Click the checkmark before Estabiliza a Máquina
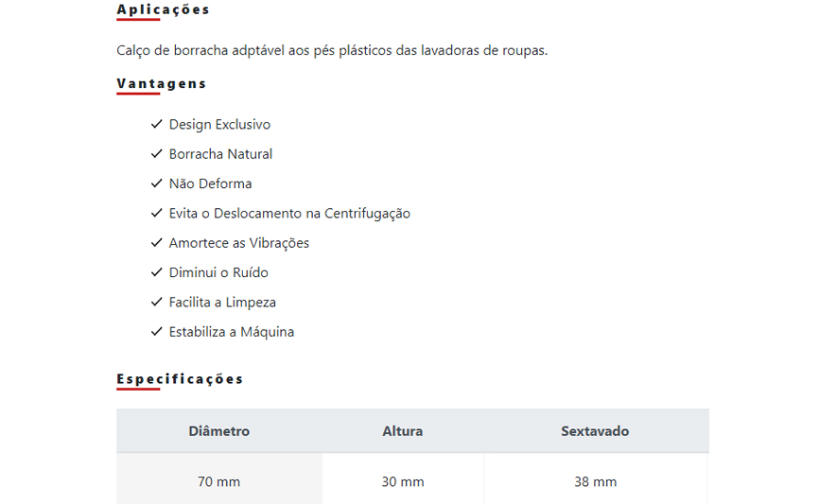The image size is (819, 504). (156, 332)
